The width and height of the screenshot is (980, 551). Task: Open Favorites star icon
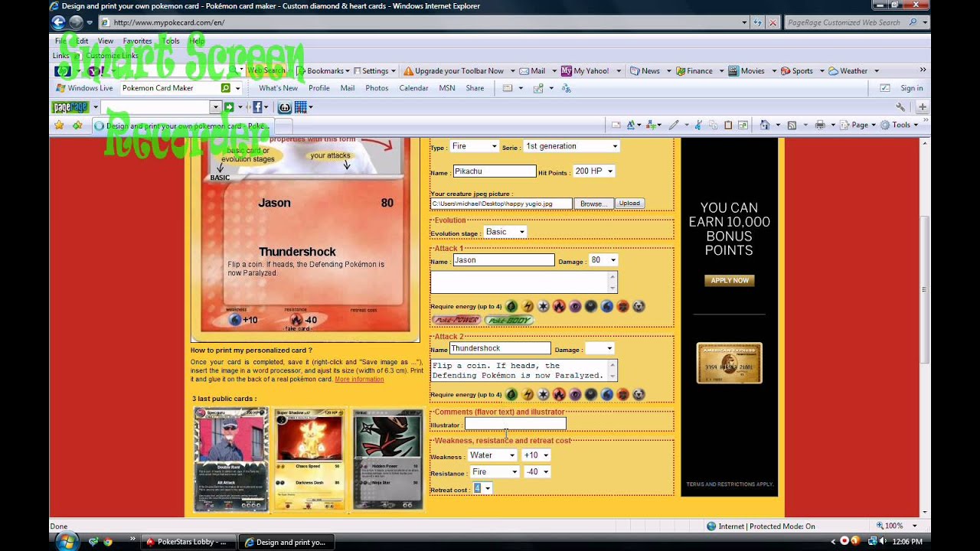point(59,125)
